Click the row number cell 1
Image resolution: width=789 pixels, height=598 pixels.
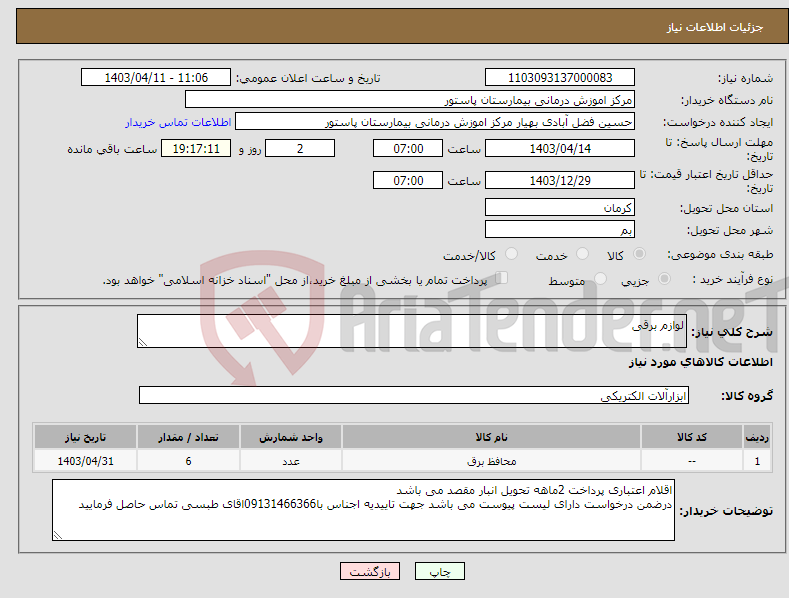(x=757, y=461)
